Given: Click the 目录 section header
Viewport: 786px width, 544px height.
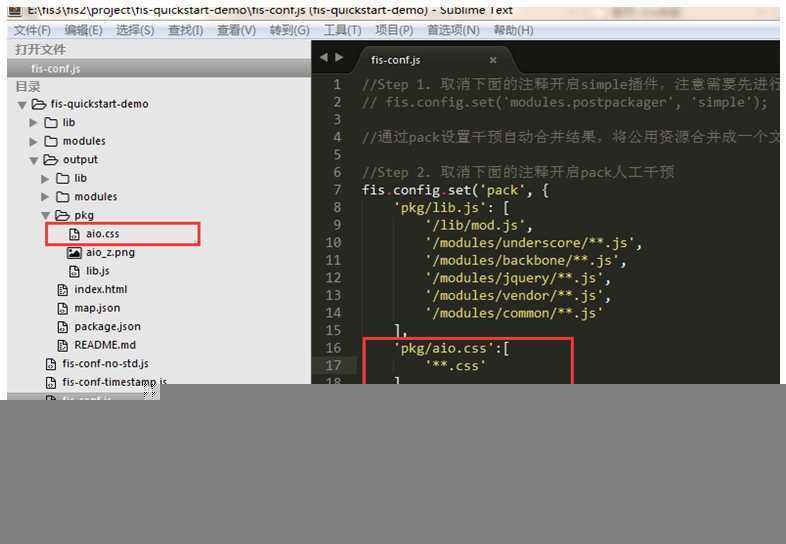Looking at the screenshot, I should [28, 87].
